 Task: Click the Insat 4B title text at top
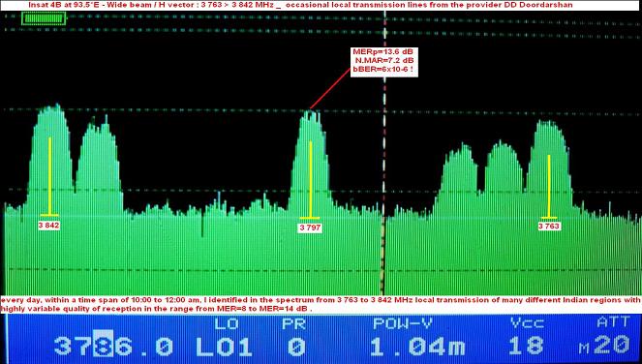point(300,5)
